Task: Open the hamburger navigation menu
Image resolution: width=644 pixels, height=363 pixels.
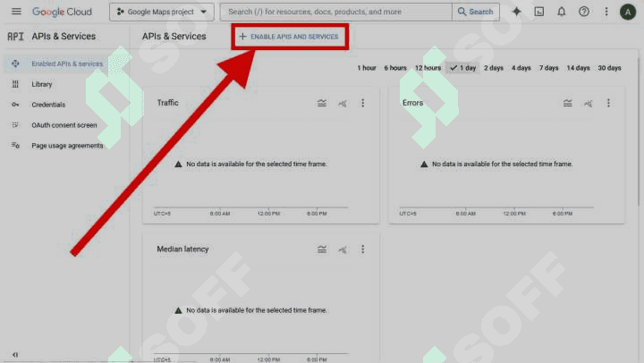Action: 16,12
